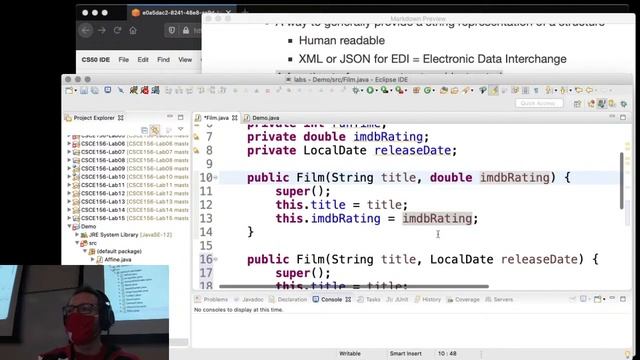Viewport: 640px width, 360px height.
Task: Open the Javadoc tab
Action: coord(249,299)
